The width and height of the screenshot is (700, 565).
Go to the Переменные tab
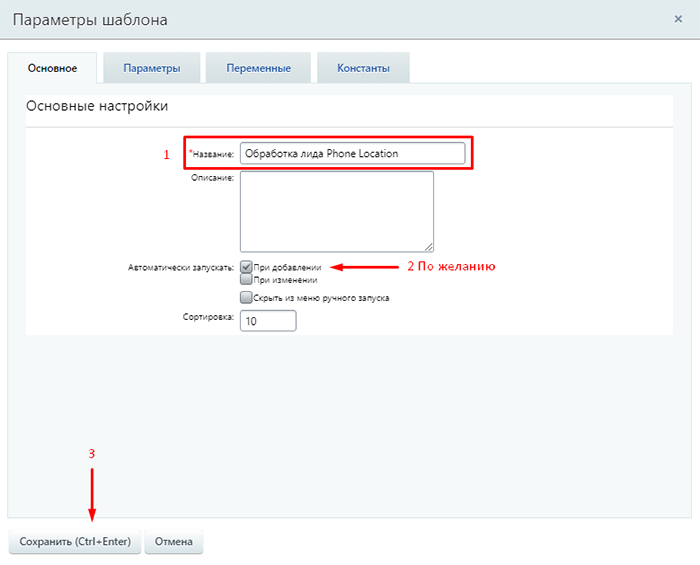pos(261,68)
